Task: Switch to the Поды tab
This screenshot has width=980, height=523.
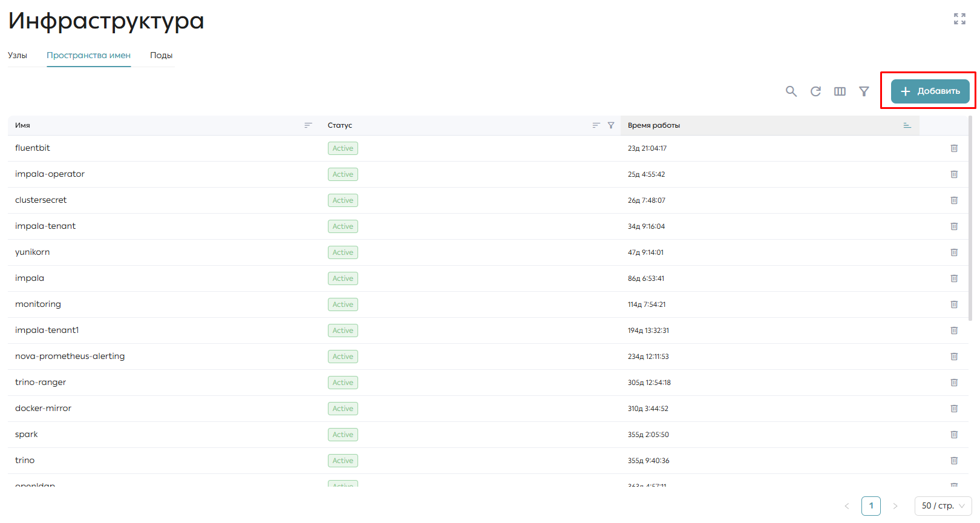Action: tap(162, 55)
